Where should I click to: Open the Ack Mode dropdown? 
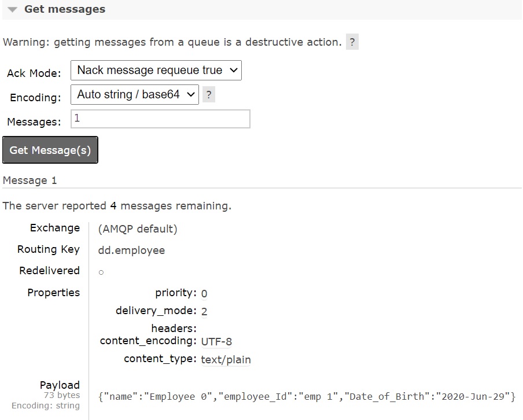coord(156,71)
